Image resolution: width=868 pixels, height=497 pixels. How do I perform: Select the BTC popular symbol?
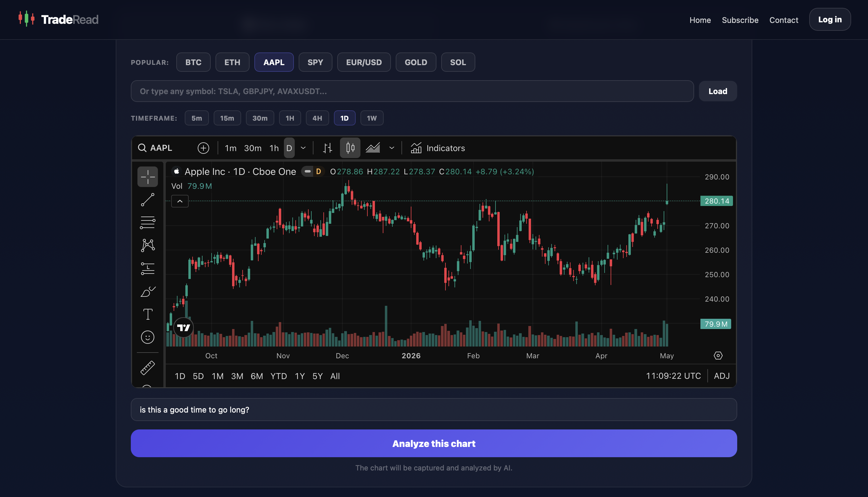tap(193, 62)
